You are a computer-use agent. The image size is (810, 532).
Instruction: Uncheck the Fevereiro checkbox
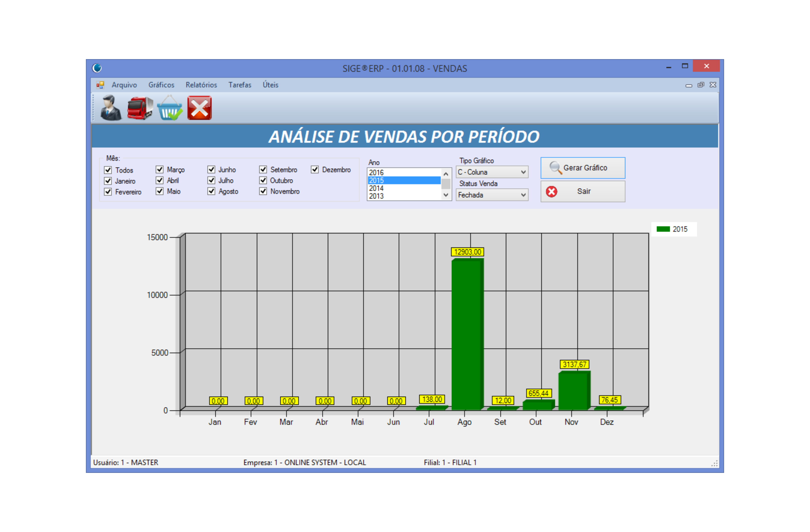(x=108, y=192)
